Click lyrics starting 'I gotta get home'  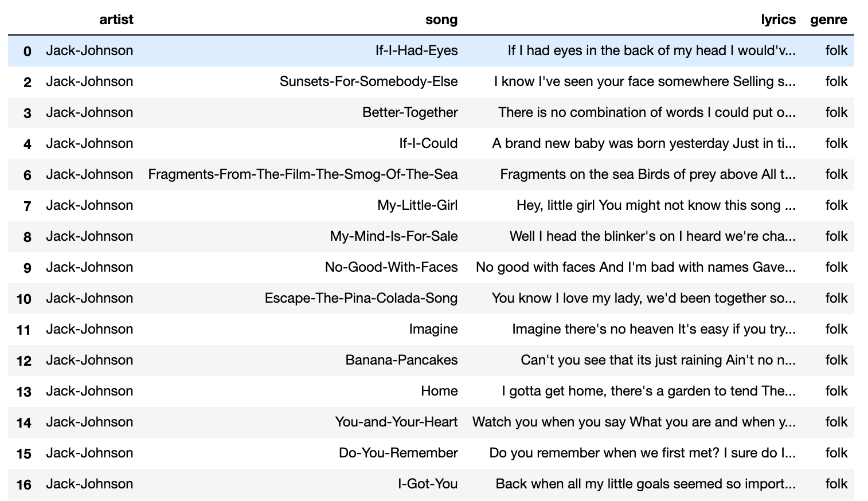(648, 391)
